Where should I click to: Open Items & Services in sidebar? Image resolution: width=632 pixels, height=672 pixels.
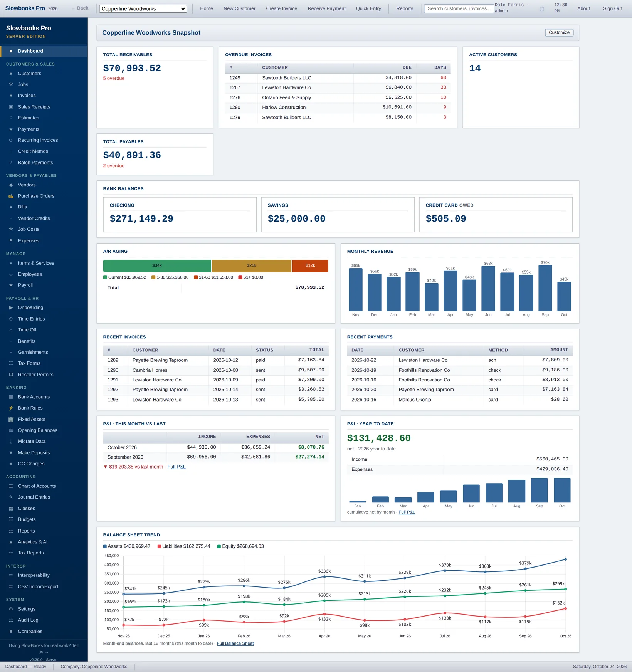coord(44,263)
